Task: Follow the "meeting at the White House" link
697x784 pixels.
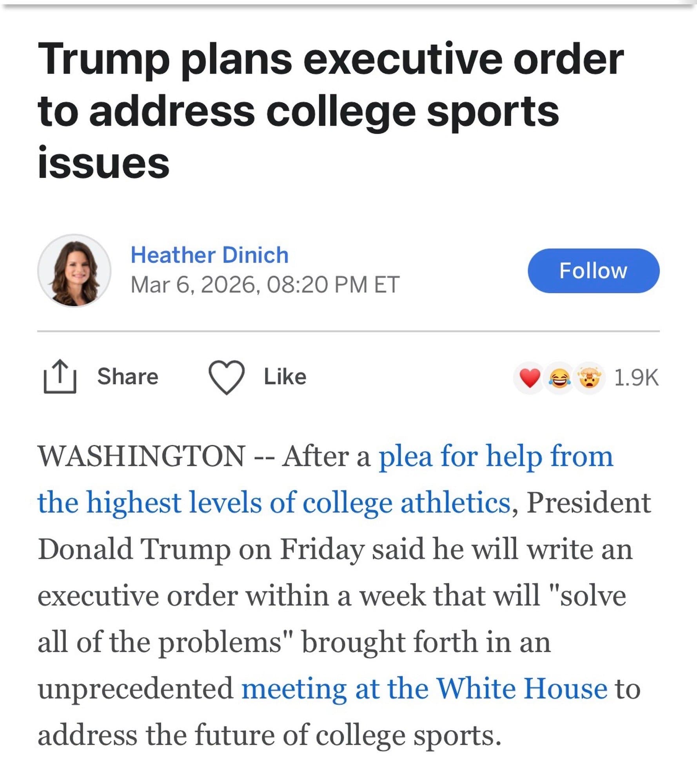Action: 424,688
